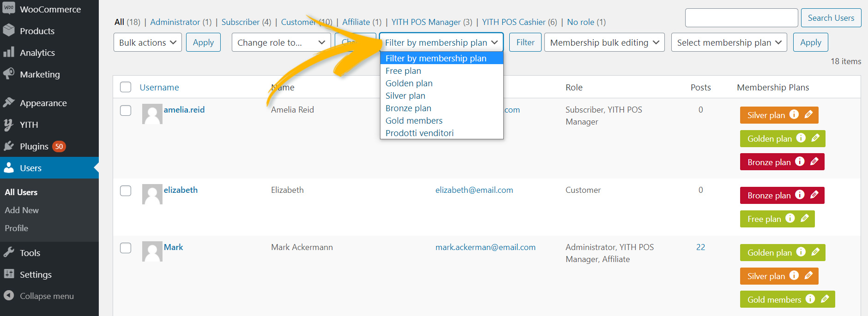This screenshot has width=868, height=316.
Task: Choose Prodotti venditori from the filter list
Action: 441,133
